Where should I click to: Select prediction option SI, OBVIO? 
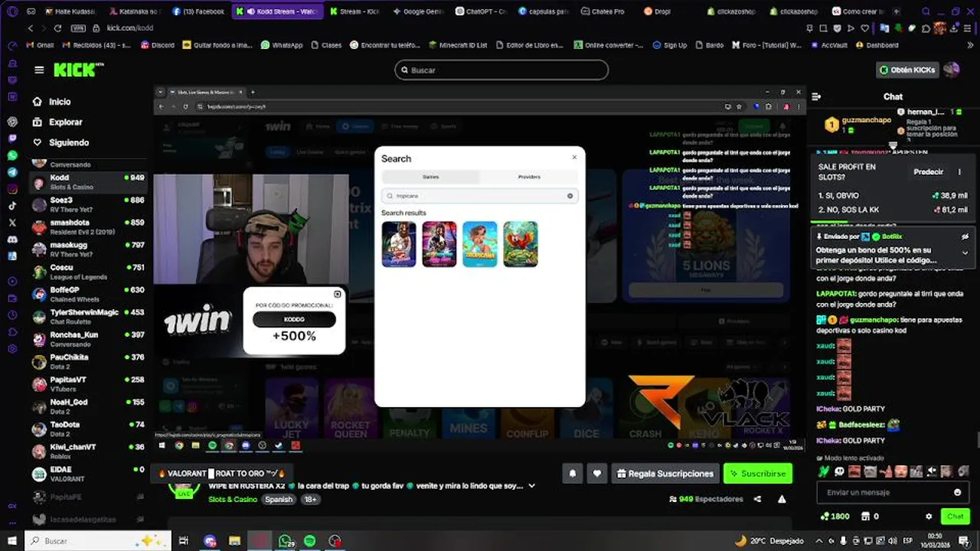[893, 196]
